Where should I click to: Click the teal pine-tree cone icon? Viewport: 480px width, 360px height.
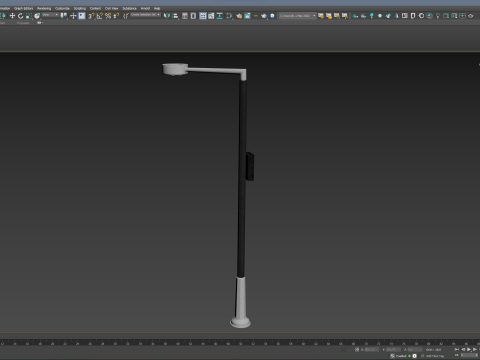396,16
